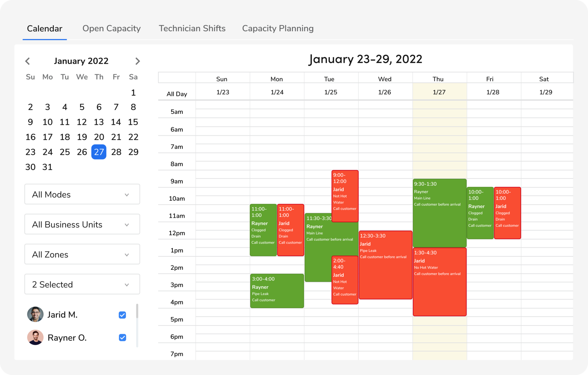
Task: Uncheck the Jarid M. technician checkbox
Action: (122, 315)
